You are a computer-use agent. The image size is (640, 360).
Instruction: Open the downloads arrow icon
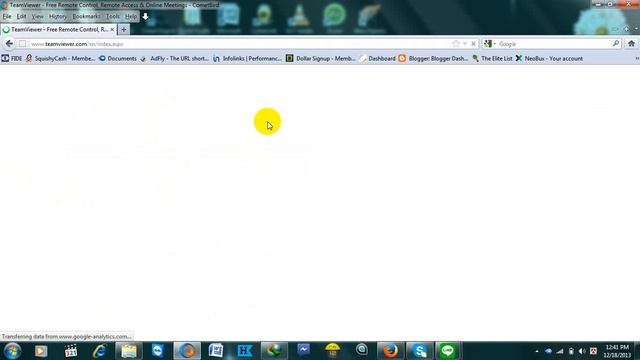pos(145,16)
